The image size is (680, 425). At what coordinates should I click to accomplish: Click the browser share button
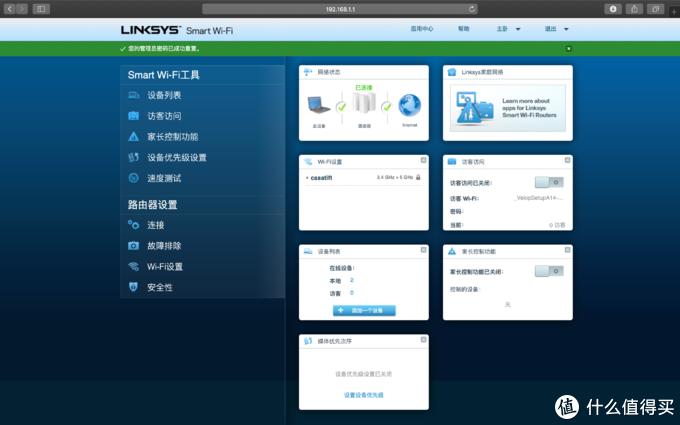(634, 9)
